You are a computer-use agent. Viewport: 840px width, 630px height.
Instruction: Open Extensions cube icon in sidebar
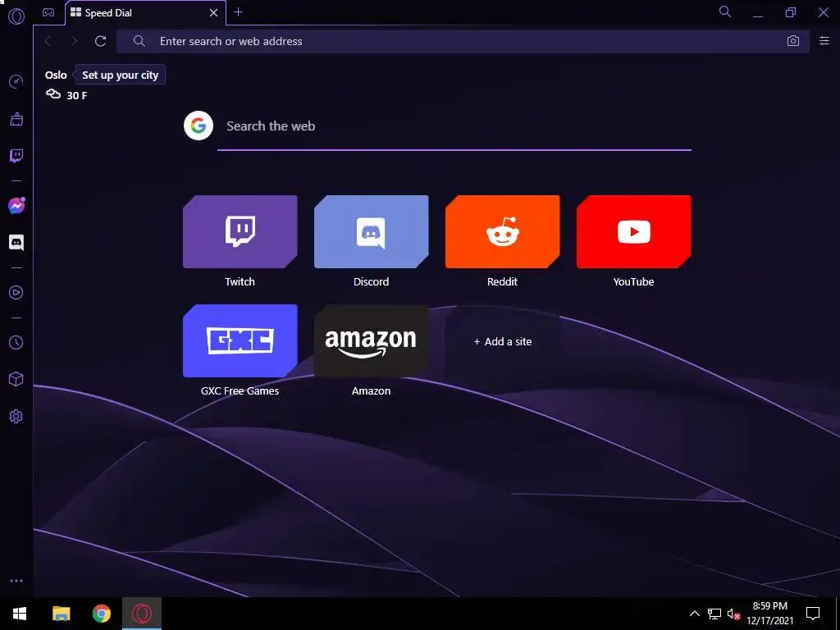click(x=16, y=379)
